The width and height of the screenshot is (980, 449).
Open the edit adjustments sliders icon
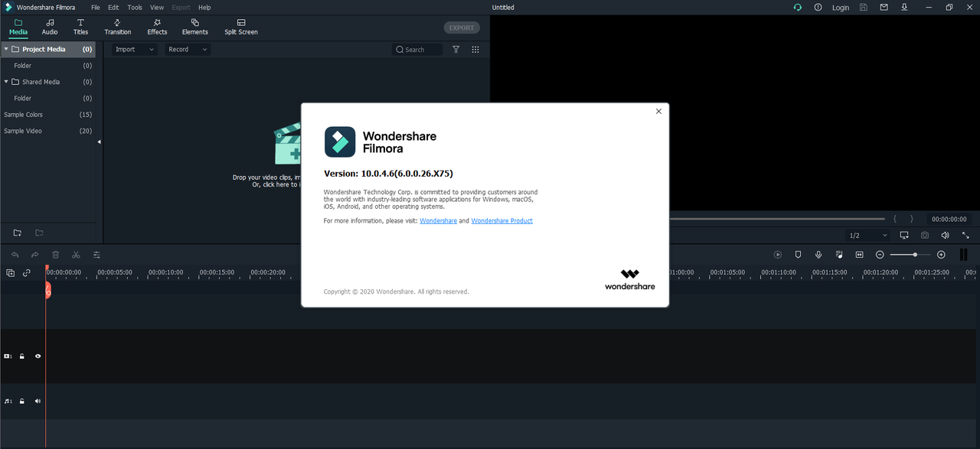point(96,255)
